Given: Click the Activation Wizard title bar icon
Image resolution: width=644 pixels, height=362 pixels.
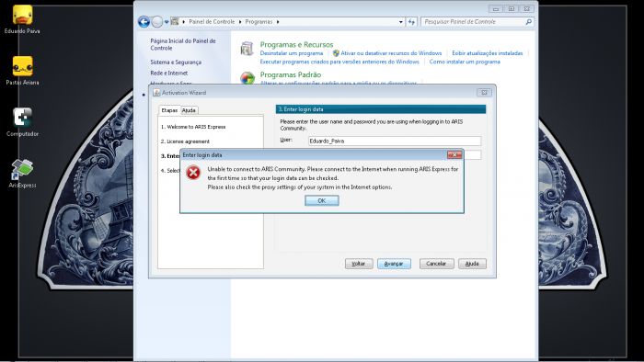Looking at the screenshot, I should click(x=156, y=93).
